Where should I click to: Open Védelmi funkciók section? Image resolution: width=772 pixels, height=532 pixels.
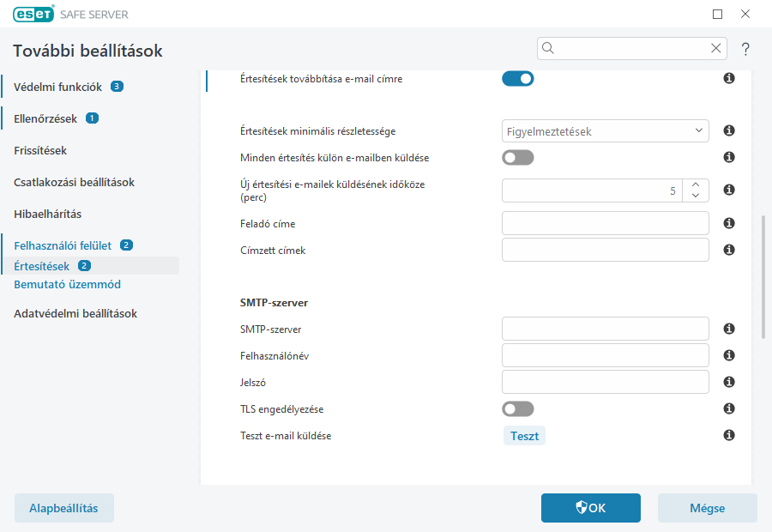click(x=57, y=87)
